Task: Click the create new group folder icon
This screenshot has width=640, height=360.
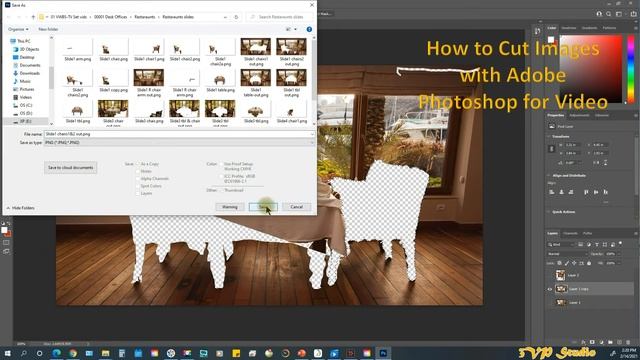Action: (x=610, y=342)
